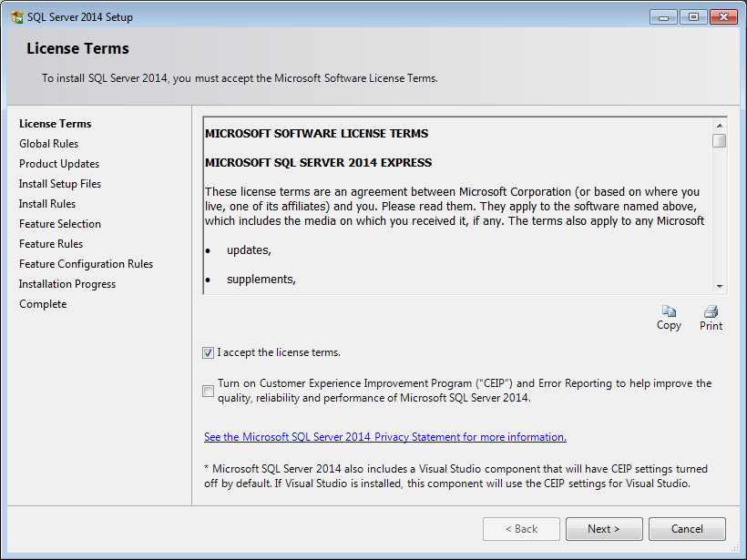
Task: Enable the CEIP and Error Reporting checkbox
Action: pos(209,391)
